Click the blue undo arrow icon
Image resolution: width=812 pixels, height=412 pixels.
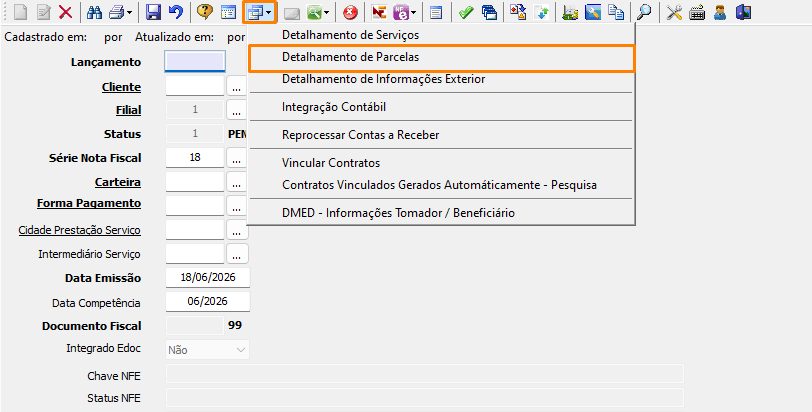(x=176, y=12)
